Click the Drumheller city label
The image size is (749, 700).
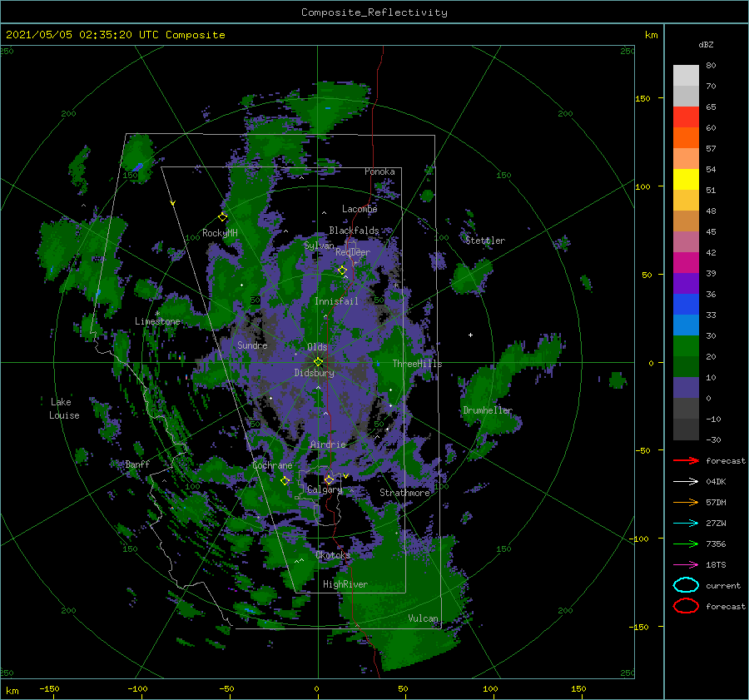(487, 410)
